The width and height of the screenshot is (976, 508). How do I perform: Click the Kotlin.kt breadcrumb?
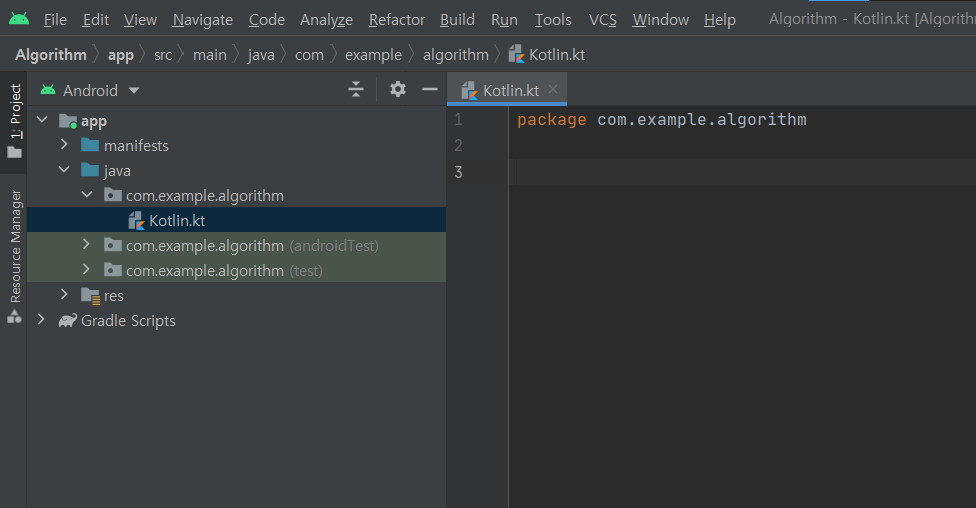[x=556, y=55]
